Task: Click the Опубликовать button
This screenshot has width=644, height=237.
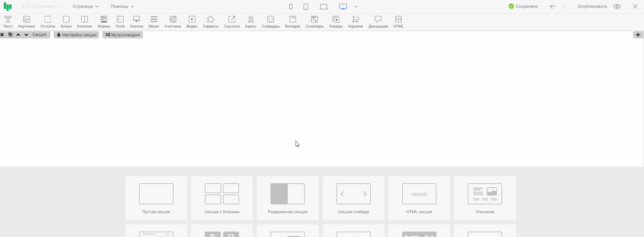Action: [592, 6]
